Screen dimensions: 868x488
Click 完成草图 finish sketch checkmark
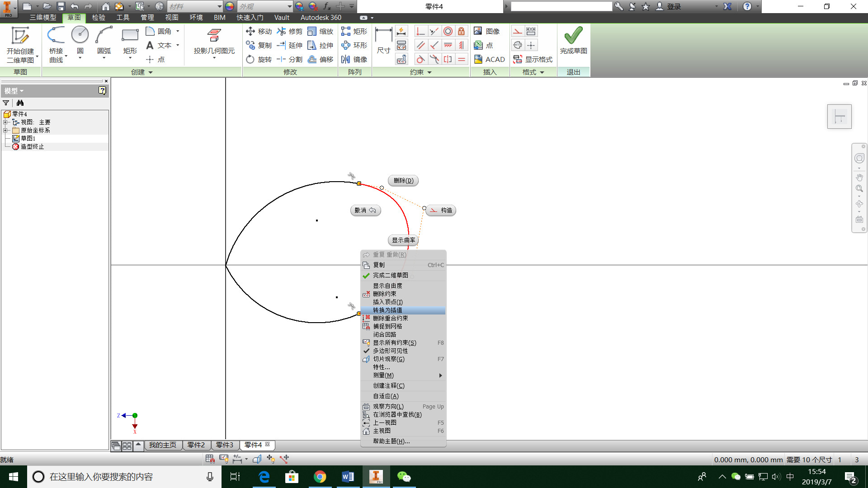coord(573,41)
